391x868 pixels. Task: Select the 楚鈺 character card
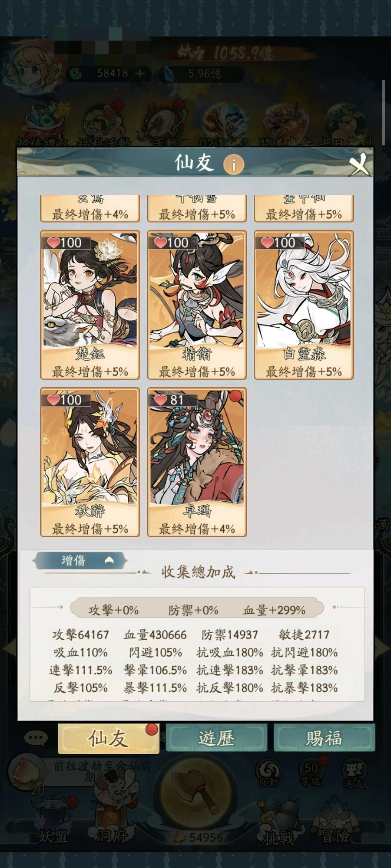(x=90, y=305)
